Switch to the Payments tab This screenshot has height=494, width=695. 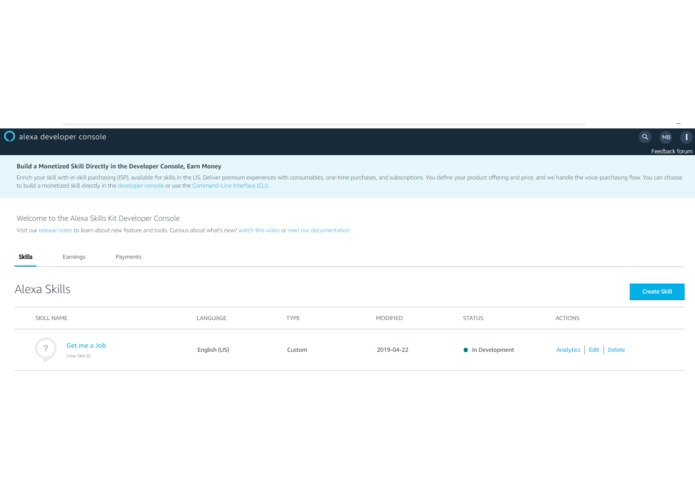128,257
